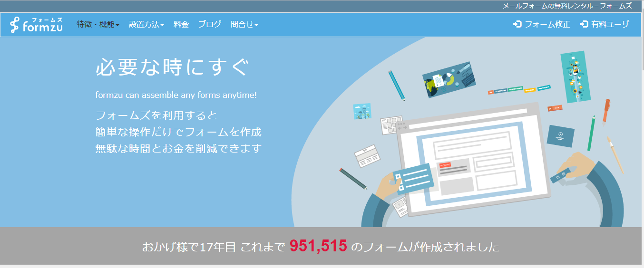Click the small cityscape picture

coord(362,111)
